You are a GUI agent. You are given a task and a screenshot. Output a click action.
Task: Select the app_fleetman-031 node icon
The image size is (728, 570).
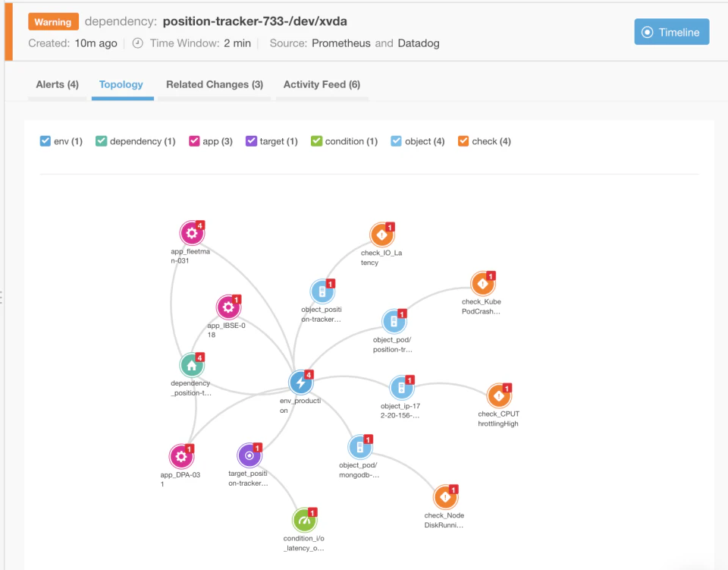(x=192, y=233)
